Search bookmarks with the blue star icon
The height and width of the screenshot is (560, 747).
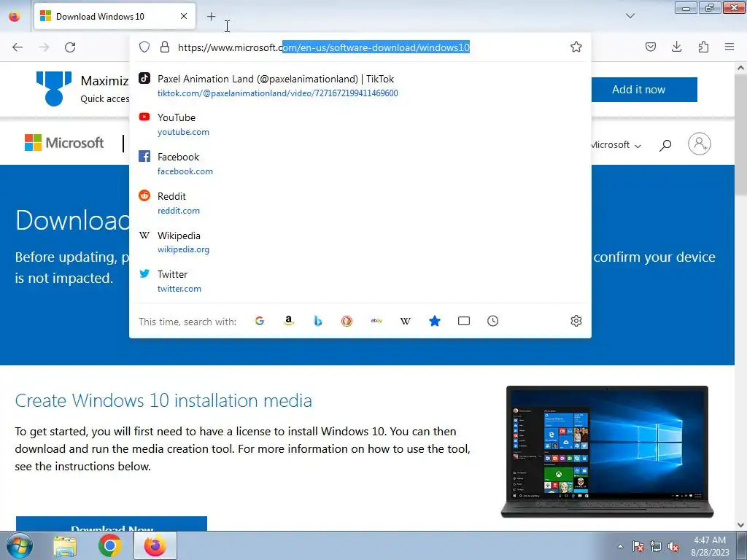tap(435, 321)
